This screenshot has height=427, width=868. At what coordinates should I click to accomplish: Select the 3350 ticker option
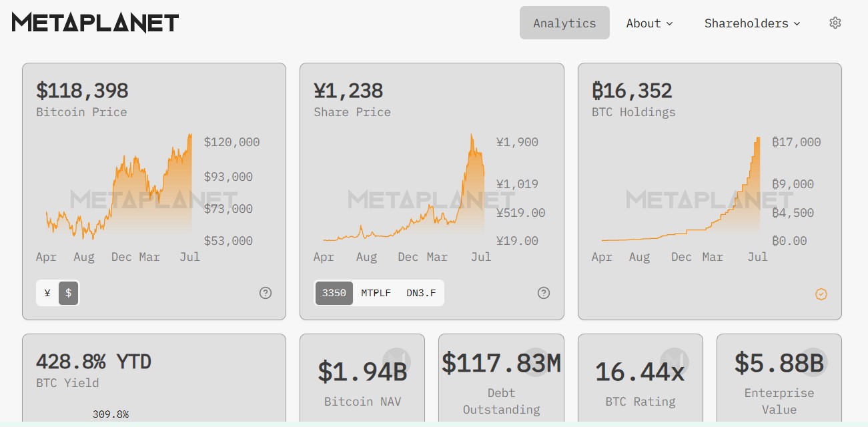click(x=334, y=293)
